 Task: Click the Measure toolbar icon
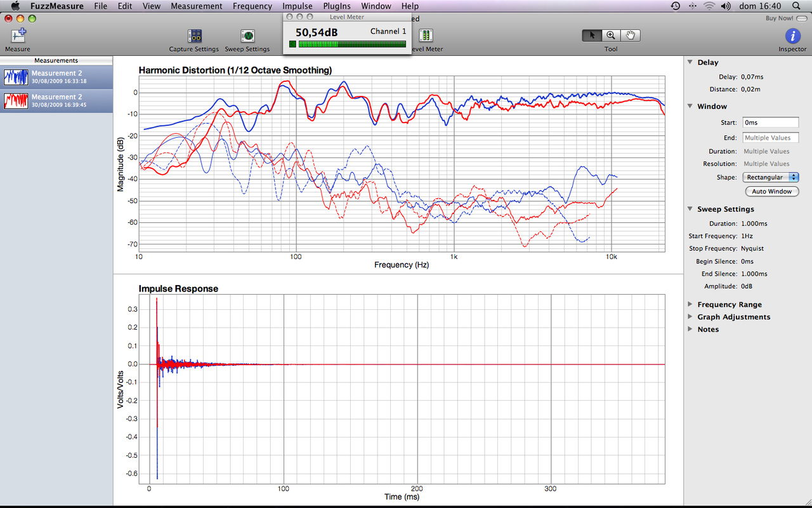click(x=18, y=36)
